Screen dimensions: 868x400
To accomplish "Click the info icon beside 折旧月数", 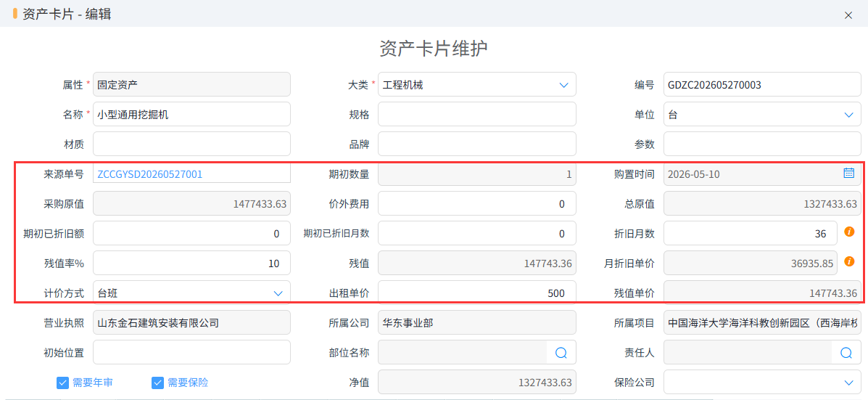I will point(849,232).
